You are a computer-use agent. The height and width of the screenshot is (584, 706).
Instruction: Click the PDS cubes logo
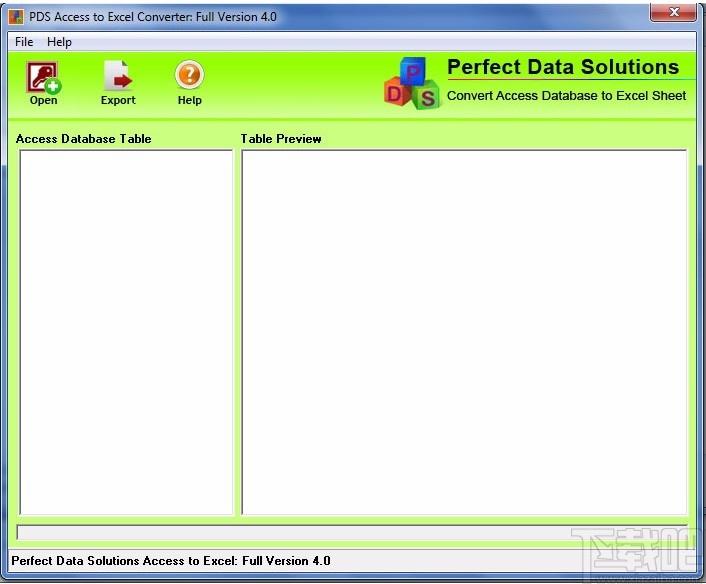[x=412, y=84]
